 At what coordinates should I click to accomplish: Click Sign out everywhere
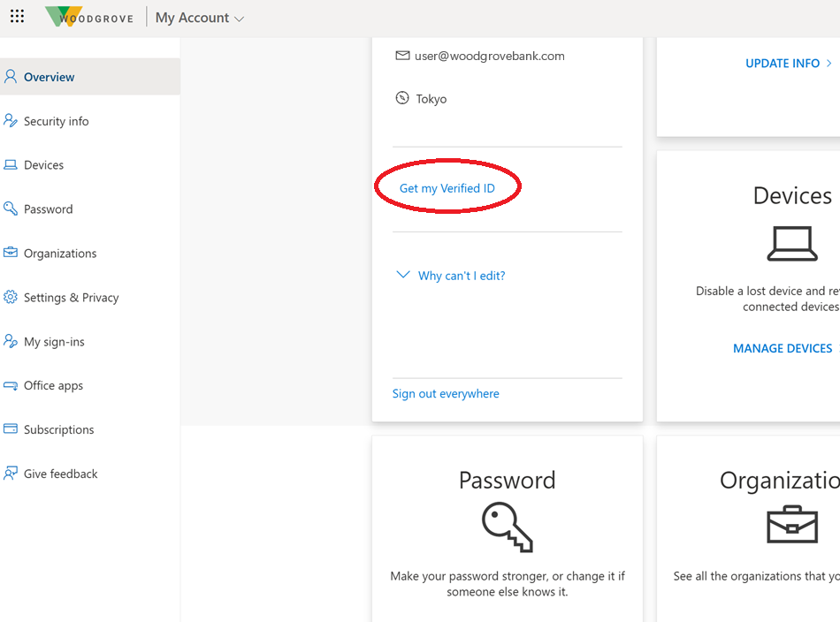[x=445, y=394]
